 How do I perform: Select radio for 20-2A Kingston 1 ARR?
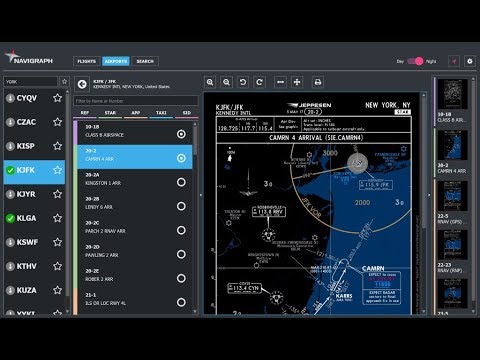click(x=181, y=182)
